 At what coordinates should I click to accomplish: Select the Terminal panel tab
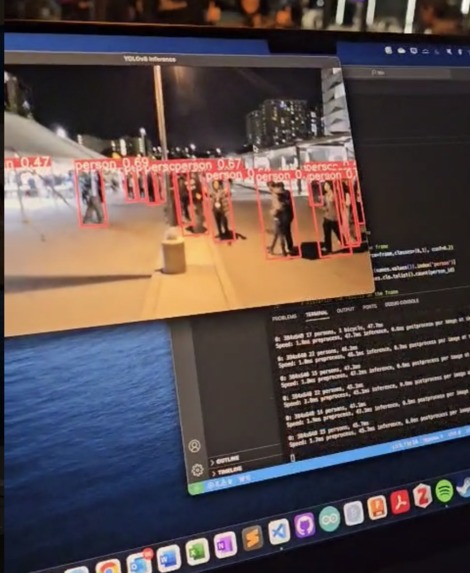[317, 314]
